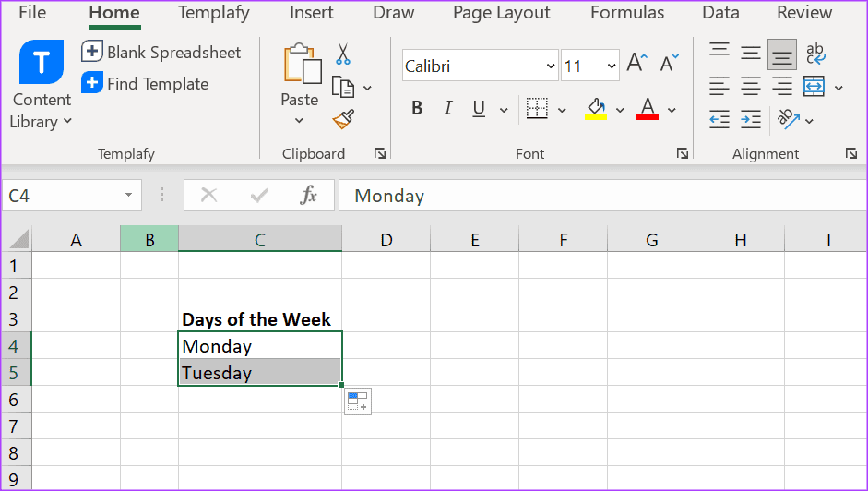
Task: Toggle Underline formatting
Action: point(479,109)
